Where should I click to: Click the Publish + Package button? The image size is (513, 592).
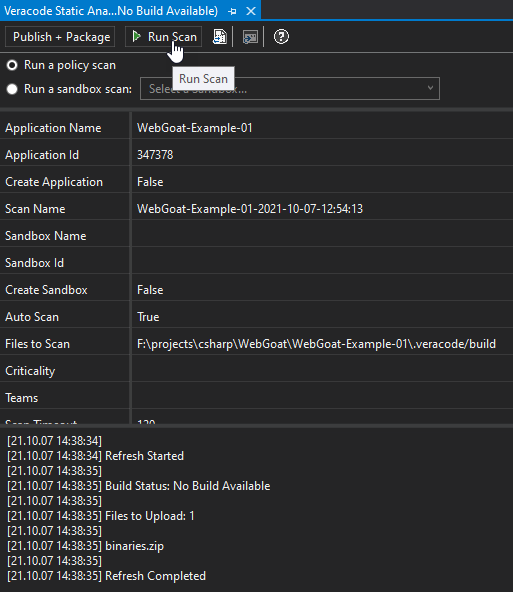(60, 37)
